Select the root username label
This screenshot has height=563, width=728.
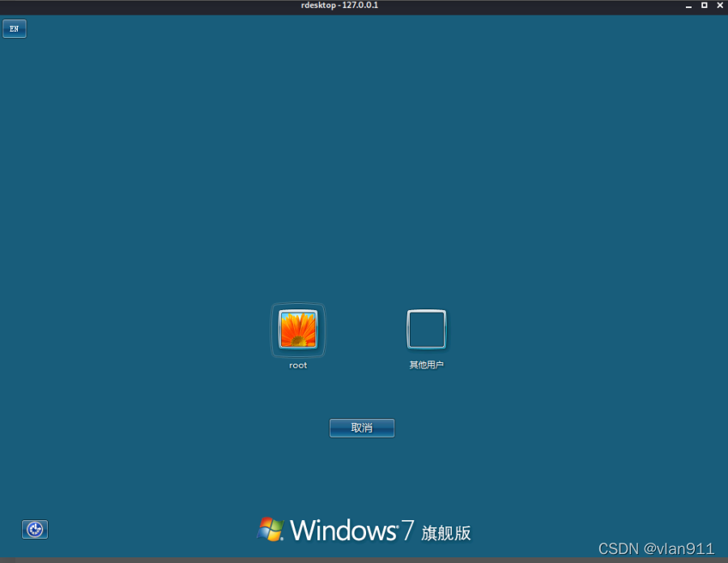coord(297,365)
